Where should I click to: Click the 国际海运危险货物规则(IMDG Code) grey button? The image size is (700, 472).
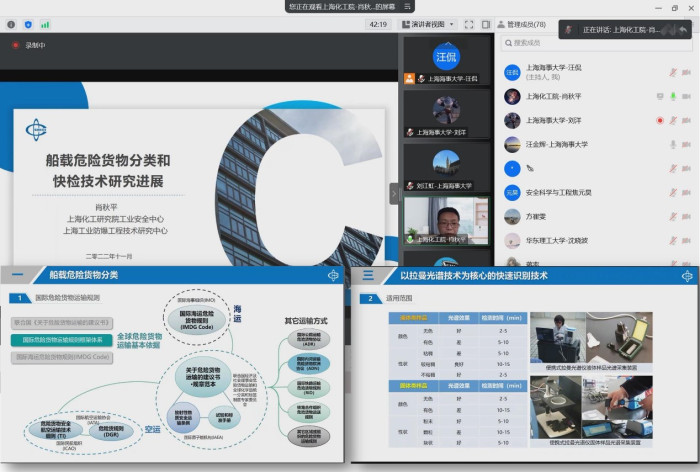pos(62,357)
